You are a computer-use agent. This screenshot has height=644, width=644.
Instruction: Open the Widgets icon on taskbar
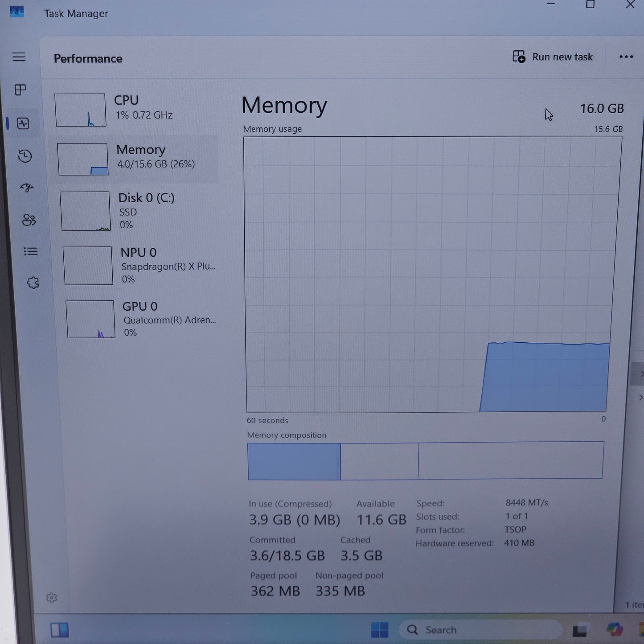(x=59, y=630)
